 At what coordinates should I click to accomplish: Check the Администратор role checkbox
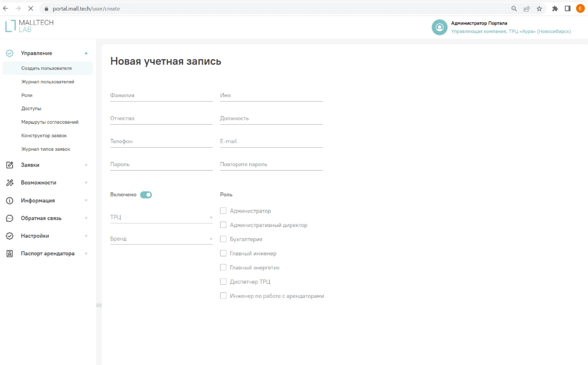pos(223,211)
